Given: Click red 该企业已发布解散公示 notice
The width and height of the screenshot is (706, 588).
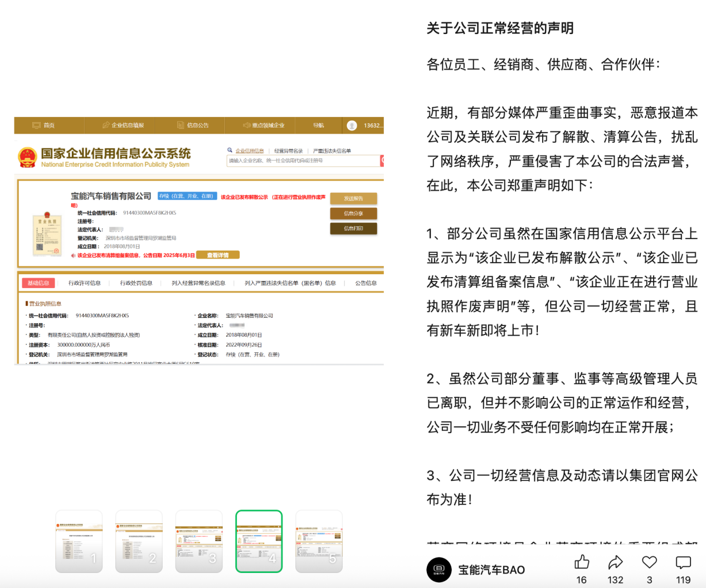Looking at the screenshot, I should [244, 197].
